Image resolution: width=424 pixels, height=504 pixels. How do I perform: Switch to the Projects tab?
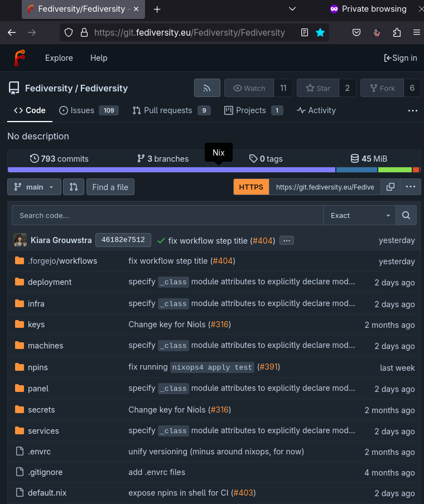tap(253, 110)
